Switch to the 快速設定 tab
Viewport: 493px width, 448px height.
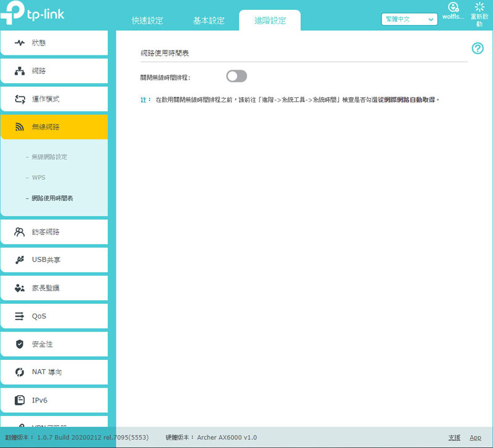[x=147, y=20]
